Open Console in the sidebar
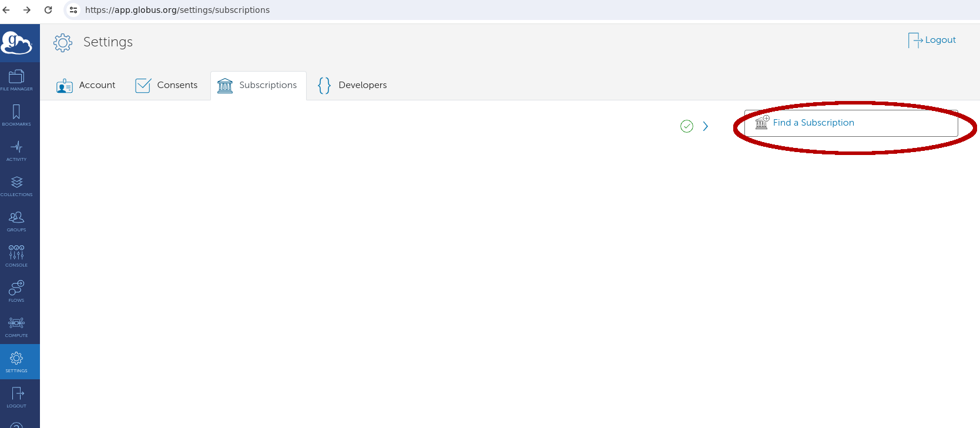The height and width of the screenshot is (428, 980). (x=16, y=257)
